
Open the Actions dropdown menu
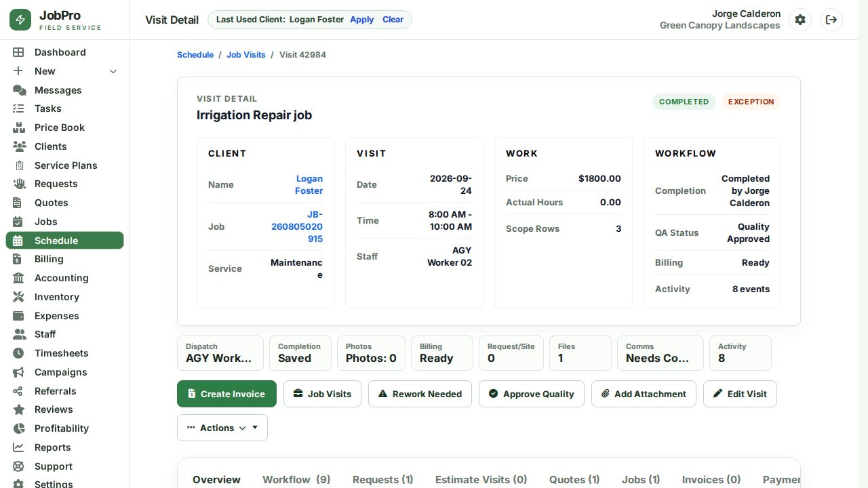click(x=222, y=428)
